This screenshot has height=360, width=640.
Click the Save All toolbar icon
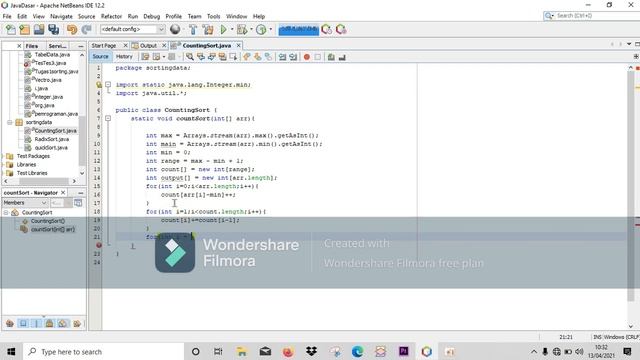[x=53, y=29]
